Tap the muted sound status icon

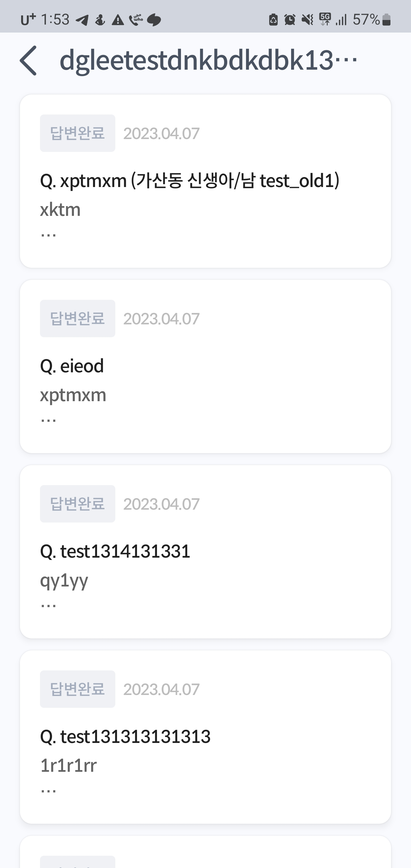point(307,20)
